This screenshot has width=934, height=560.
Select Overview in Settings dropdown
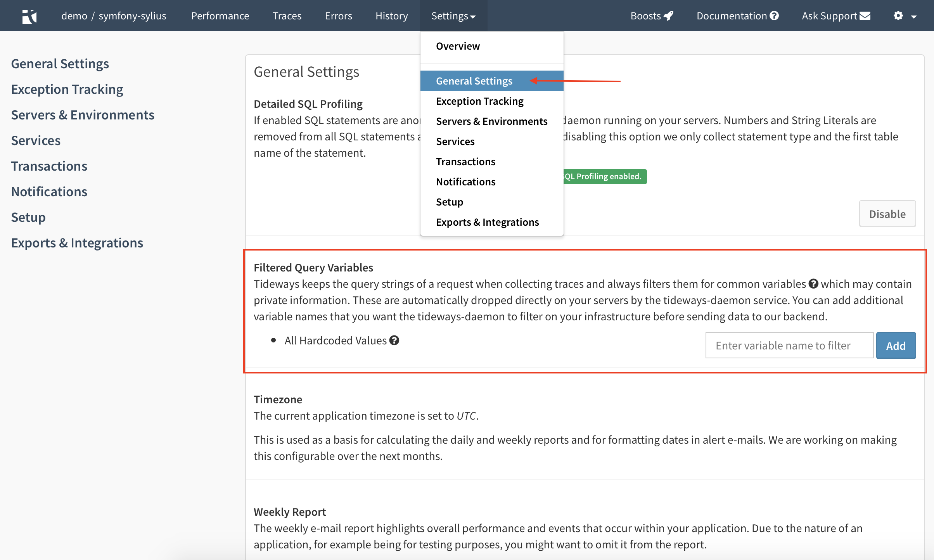(492, 46)
